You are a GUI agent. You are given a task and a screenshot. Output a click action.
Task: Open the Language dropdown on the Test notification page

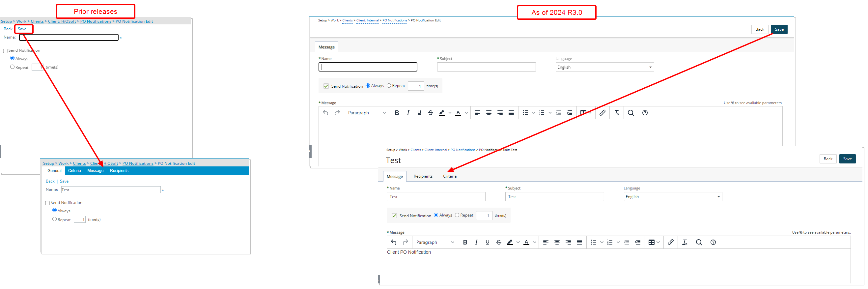tap(673, 197)
